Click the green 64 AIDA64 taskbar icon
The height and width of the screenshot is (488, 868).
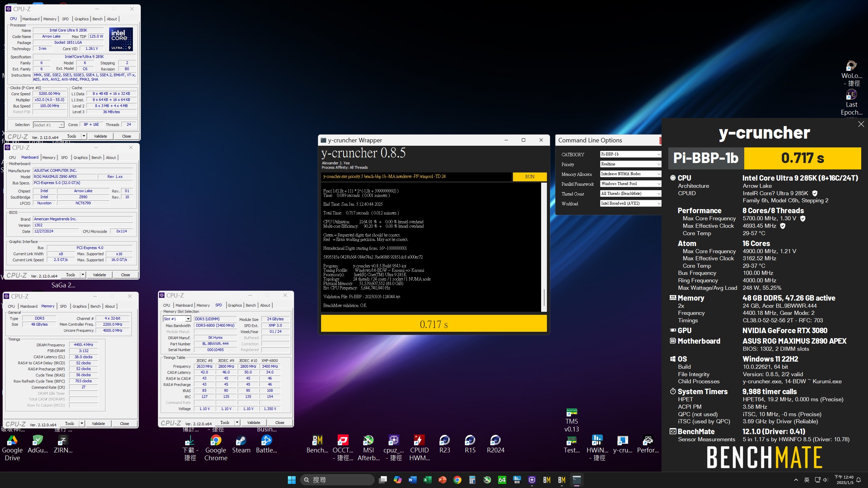pyautogui.click(x=502, y=480)
